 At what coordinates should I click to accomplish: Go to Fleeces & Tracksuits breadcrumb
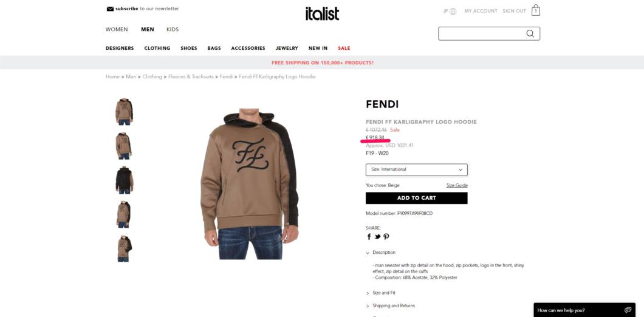pyautogui.click(x=191, y=77)
